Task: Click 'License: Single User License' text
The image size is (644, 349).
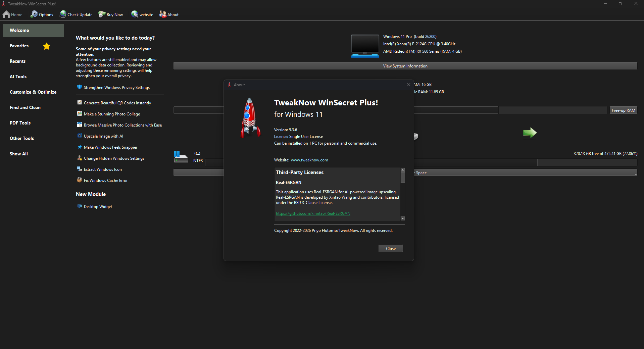Action: point(298,137)
